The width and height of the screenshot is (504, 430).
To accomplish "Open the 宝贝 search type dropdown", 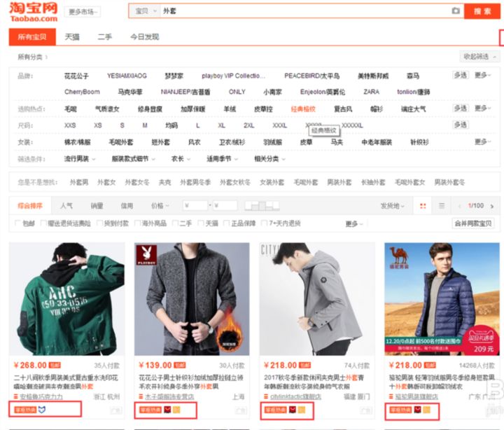I will point(146,11).
